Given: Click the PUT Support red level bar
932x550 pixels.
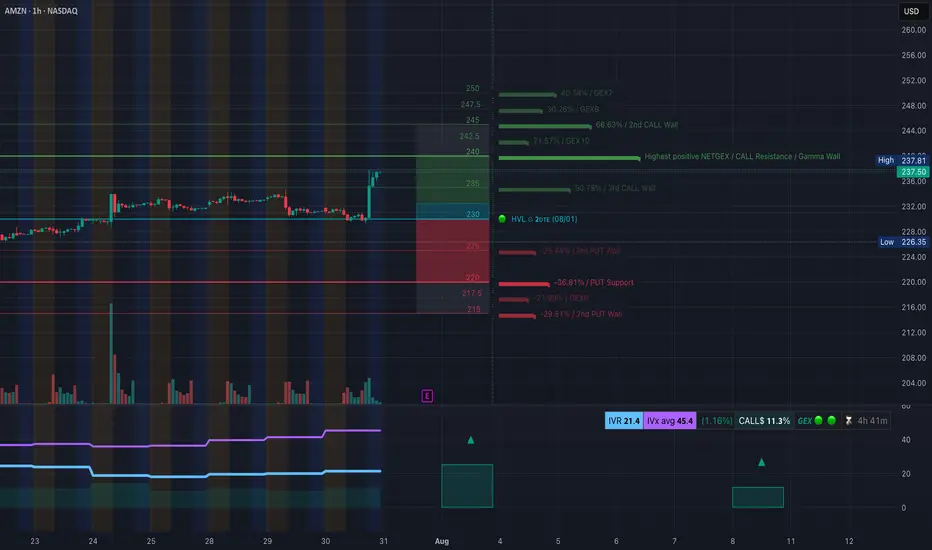Looking at the screenshot, I should (524, 284).
